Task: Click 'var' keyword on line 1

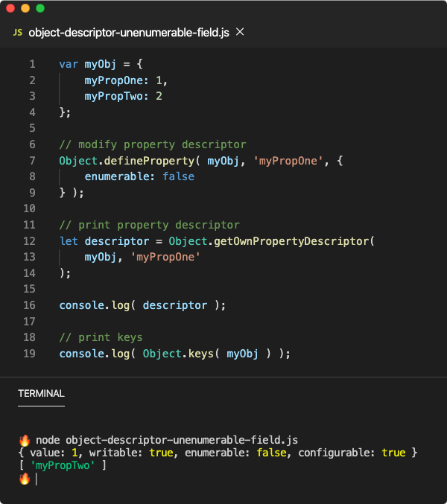Action: click(69, 64)
